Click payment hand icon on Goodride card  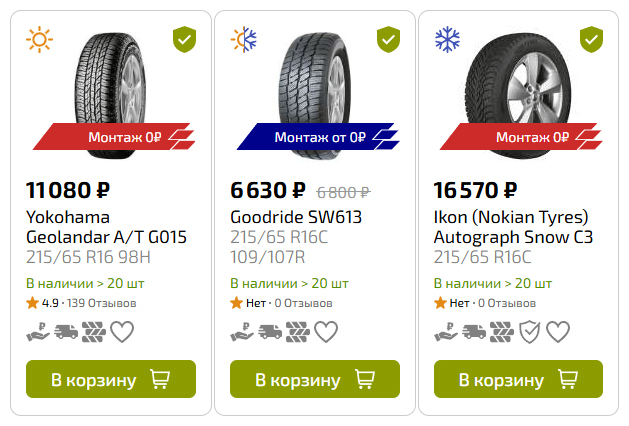coord(242,332)
